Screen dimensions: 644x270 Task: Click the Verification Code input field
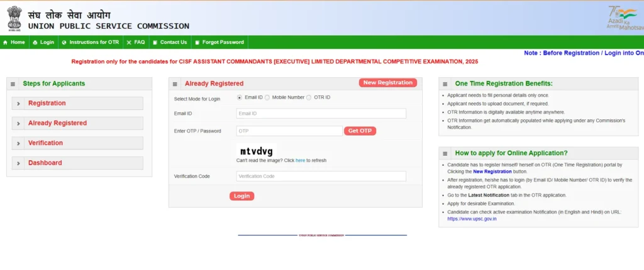321,176
